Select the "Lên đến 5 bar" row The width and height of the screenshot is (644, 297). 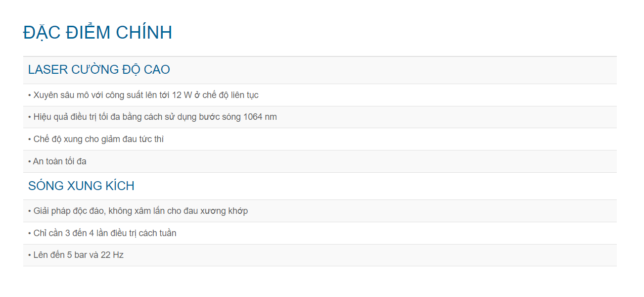(76, 255)
